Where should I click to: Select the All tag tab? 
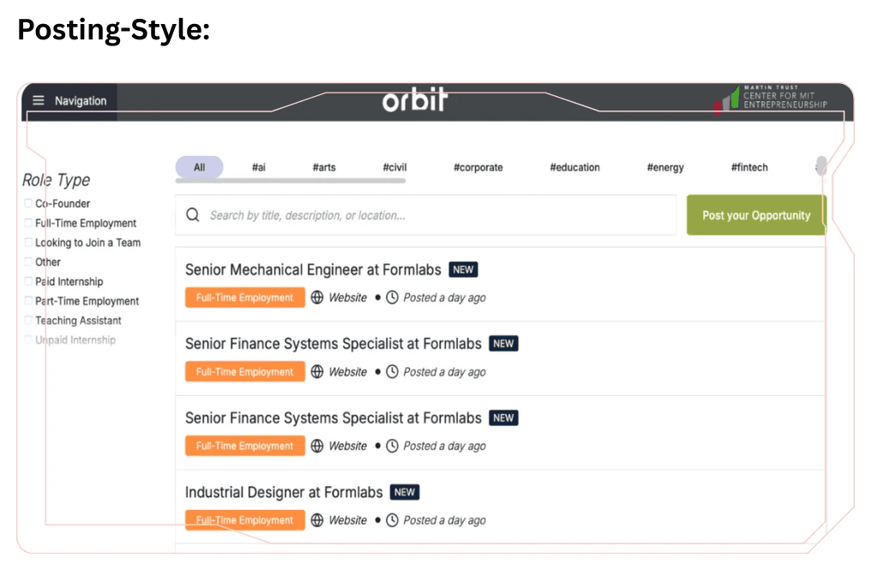pos(199,167)
